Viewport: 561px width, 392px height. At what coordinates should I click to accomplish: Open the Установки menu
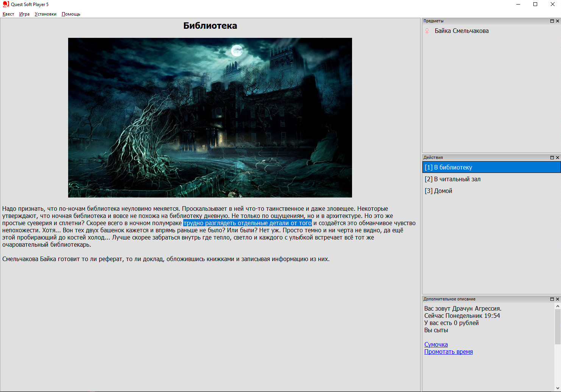[45, 14]
